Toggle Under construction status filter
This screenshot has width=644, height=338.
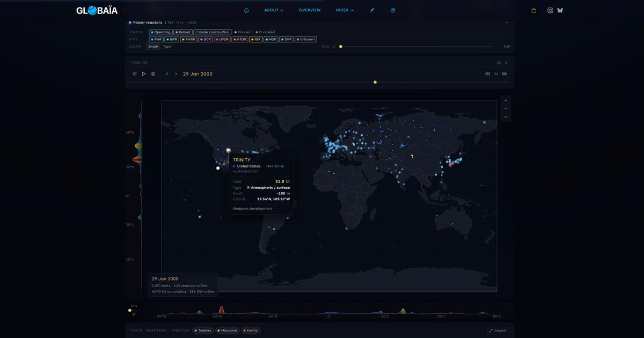(x=213, y=32)
